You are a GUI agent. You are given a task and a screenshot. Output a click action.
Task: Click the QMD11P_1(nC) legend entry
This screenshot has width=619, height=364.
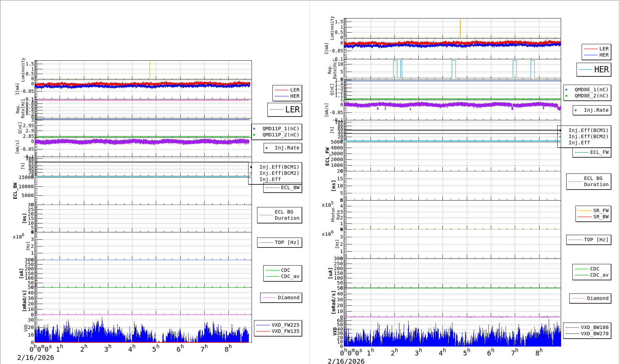tap(280, 129)
